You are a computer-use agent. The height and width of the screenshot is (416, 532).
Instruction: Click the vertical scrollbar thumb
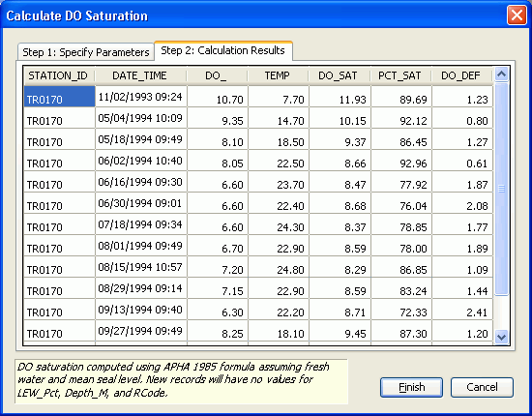click(501, 189)
